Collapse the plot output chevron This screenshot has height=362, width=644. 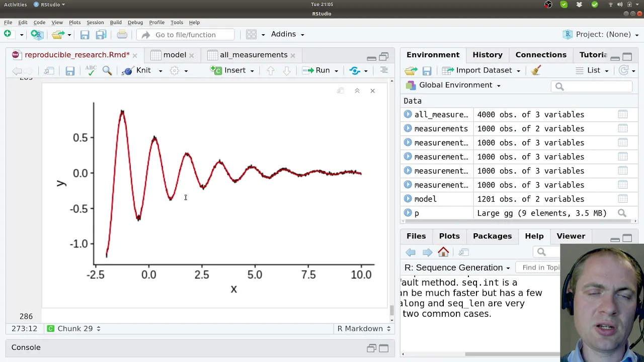tap(357, 90)
